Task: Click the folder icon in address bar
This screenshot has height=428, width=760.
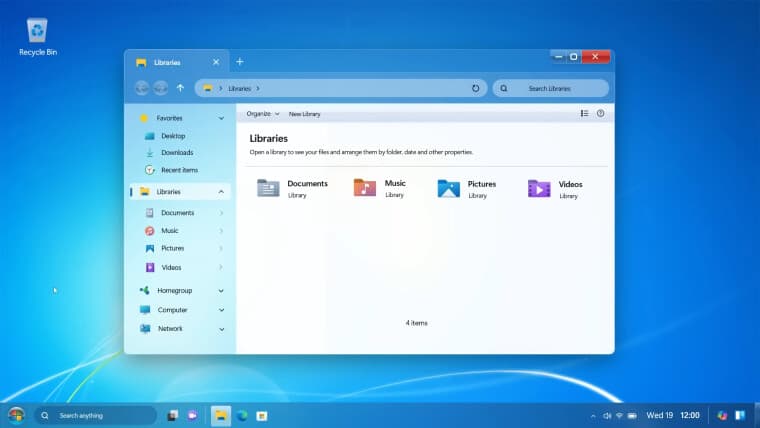Action: coord(207,88)
